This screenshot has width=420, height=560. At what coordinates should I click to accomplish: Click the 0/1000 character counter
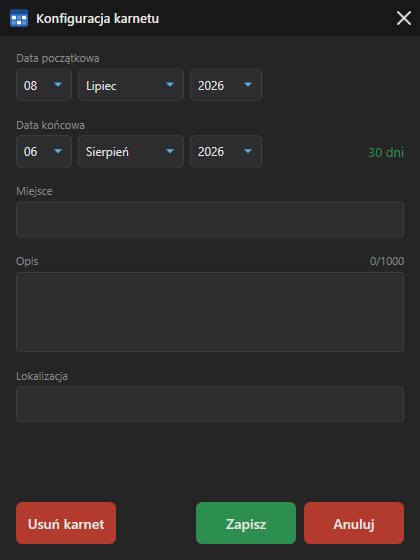387,261
